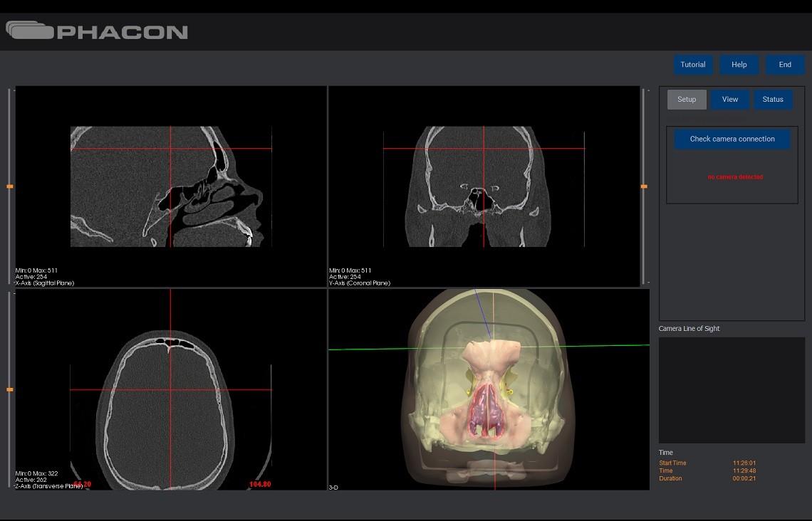The width and height of the screenshot is (812, 521).
Task: Open the Tutorial
Action: coord(692,65)
